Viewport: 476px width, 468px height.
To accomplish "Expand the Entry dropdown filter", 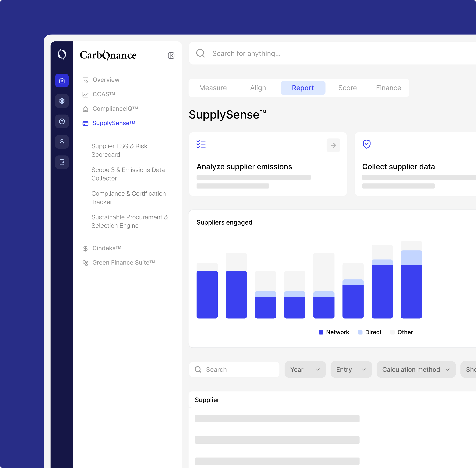I will (351, 369).
